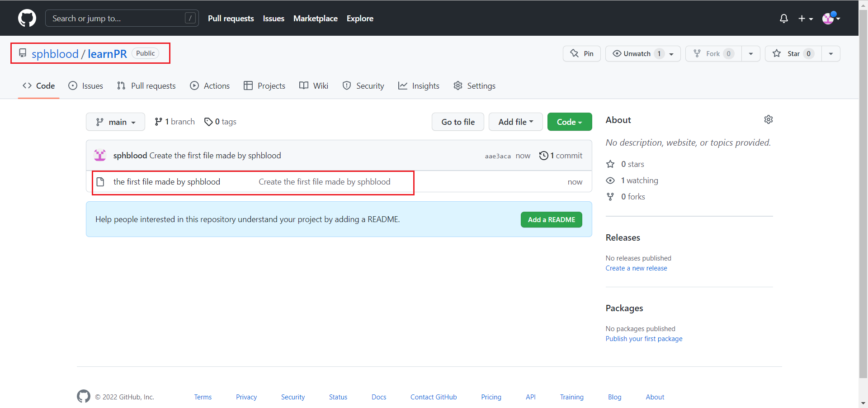The image size is (868, 408).
Task: Open Issues in top navigation bar
Action: coord(274,19)
